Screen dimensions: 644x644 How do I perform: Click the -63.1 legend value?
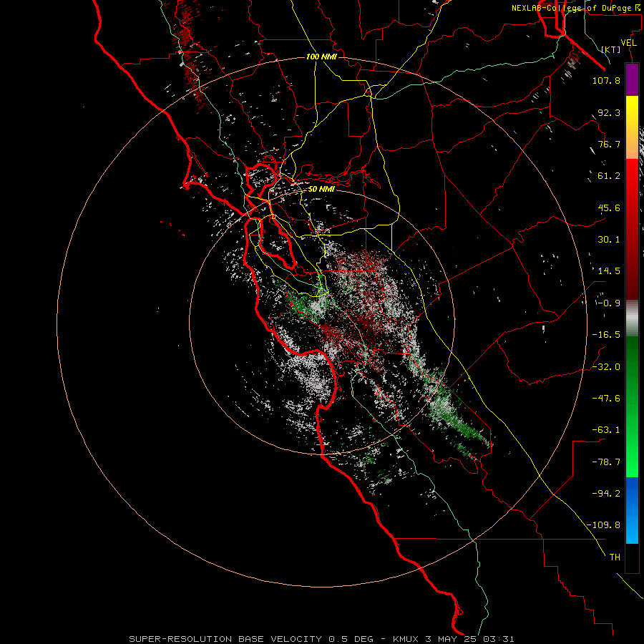(606, 430)
